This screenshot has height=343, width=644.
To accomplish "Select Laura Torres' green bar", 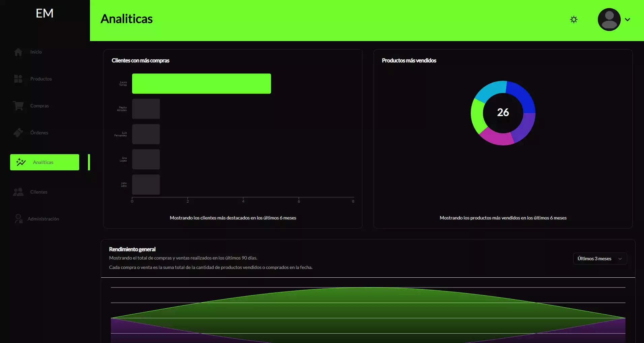I will click(202, 83).
